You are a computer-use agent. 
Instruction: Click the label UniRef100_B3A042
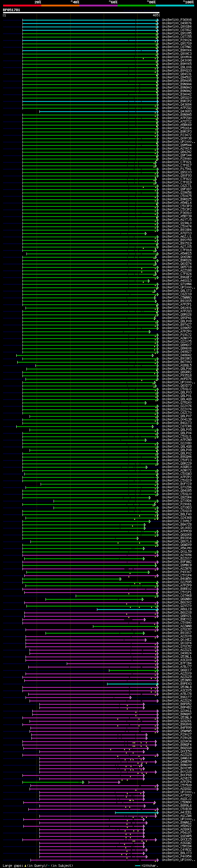coord(177,94)
